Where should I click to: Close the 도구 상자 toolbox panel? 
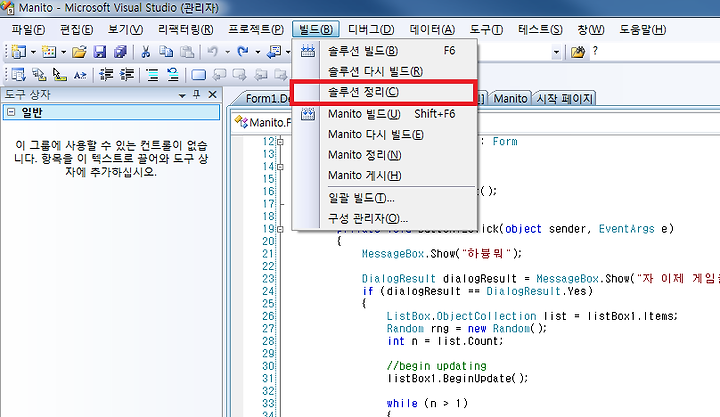coord(212,95)
